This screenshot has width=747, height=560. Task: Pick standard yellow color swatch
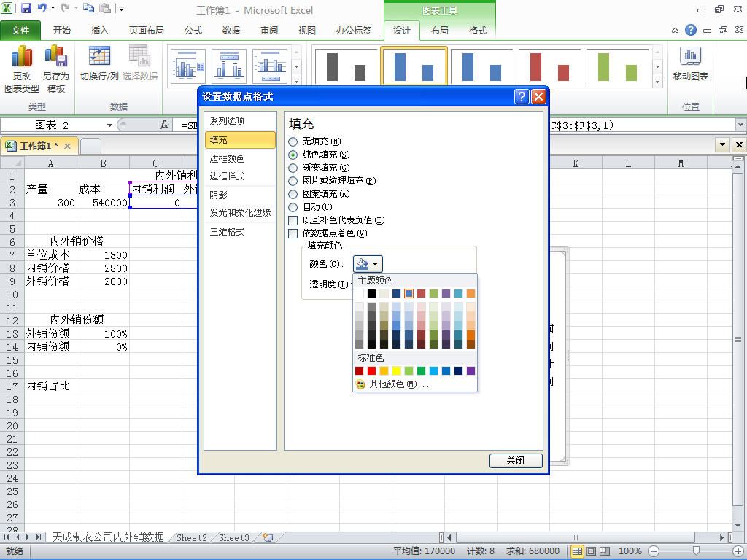coord(396,370)
